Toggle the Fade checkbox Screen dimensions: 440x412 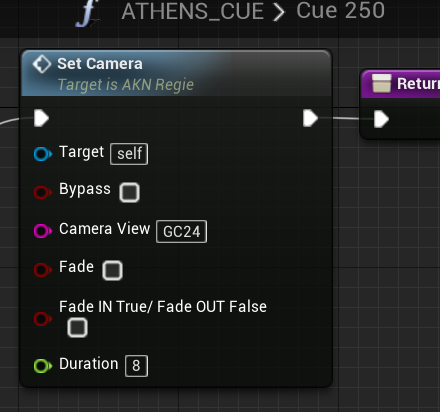(112, 270)
